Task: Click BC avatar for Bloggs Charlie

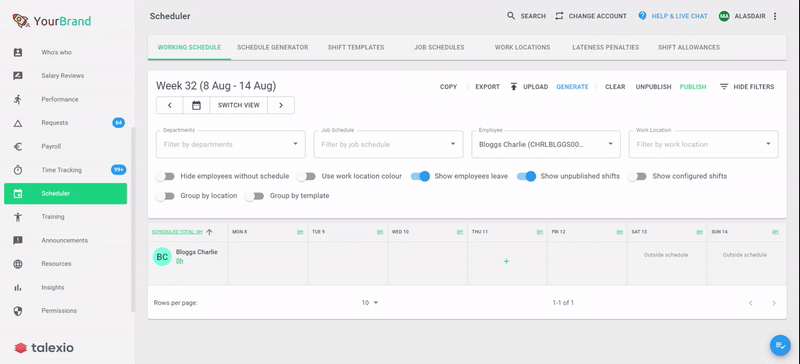Action: tap(162, 257)
